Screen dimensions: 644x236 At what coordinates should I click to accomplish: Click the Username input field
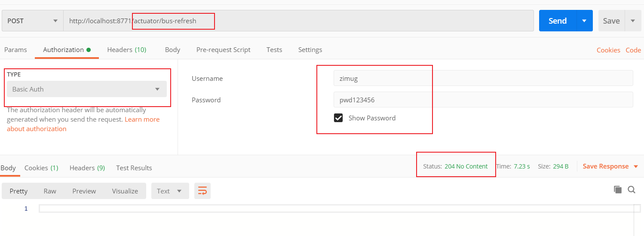pos(483,78)
